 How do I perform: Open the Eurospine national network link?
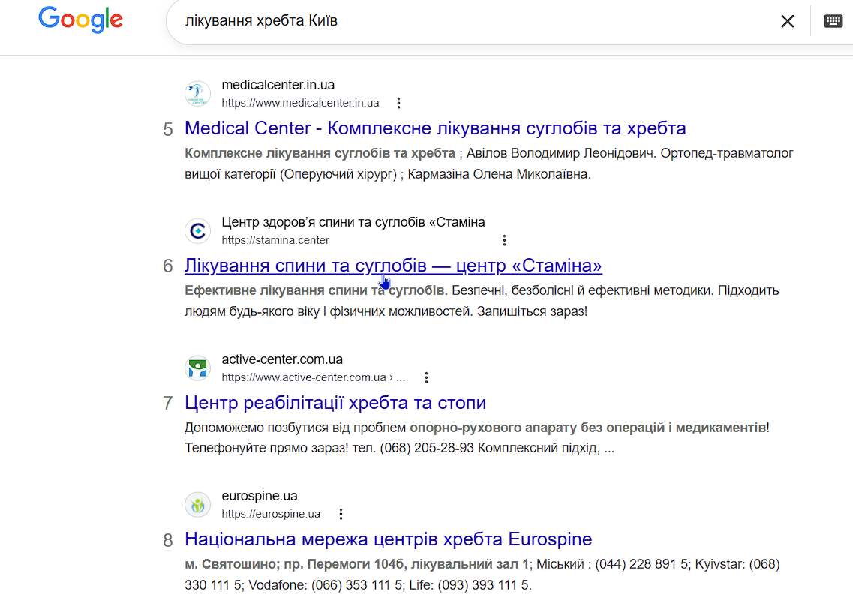pos(388,539)
